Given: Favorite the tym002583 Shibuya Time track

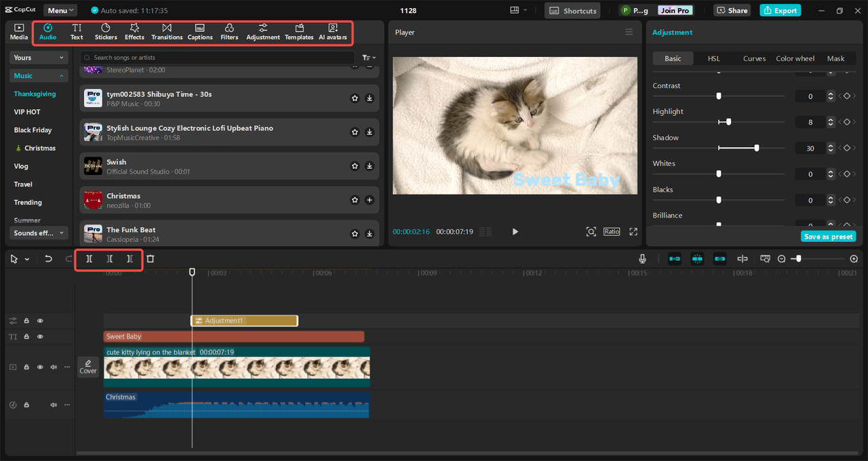Looking at the screenshot, I should point(355,98).
